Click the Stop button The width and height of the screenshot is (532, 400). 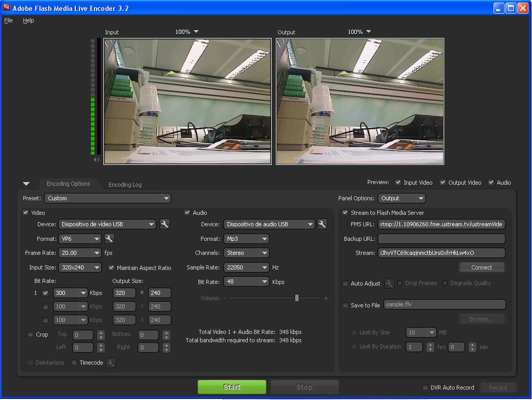tap(304, 387)
